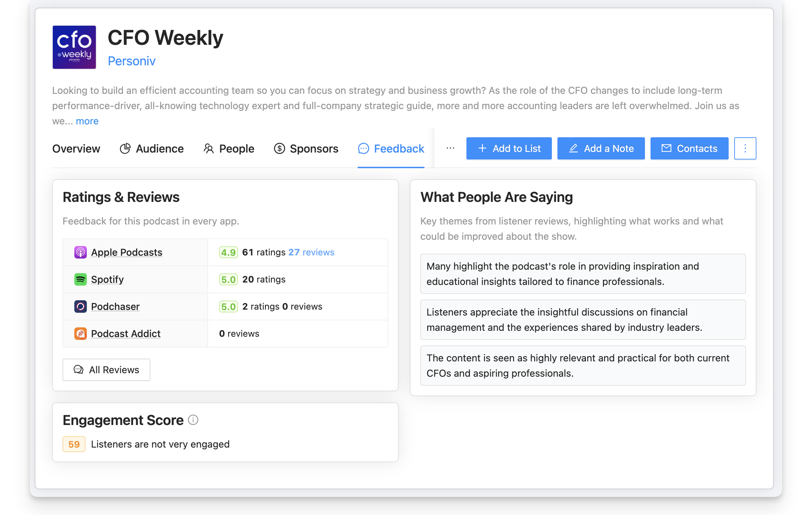Click the 5.0 rating badge for Podchaser

[x=228, y=306]
